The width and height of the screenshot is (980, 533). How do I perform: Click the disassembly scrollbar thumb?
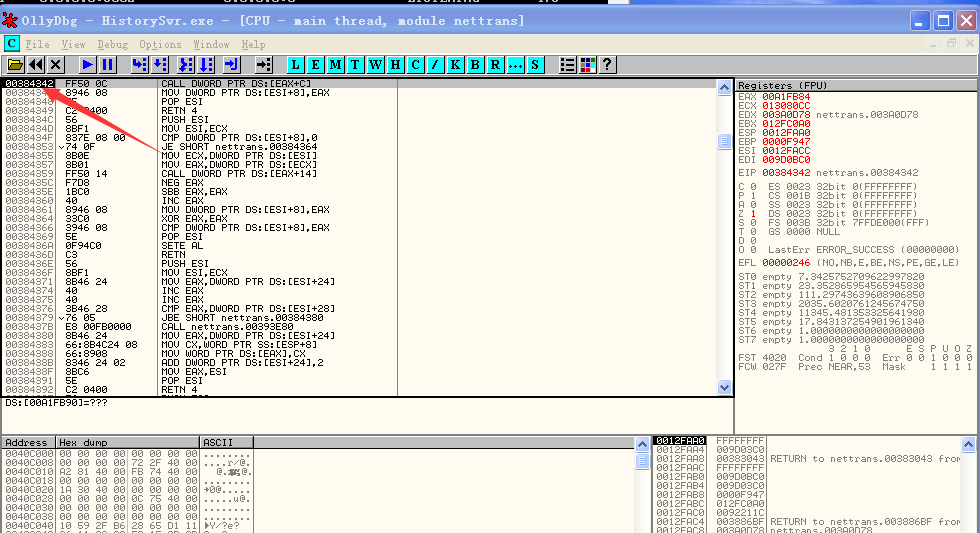click(724, 141)
